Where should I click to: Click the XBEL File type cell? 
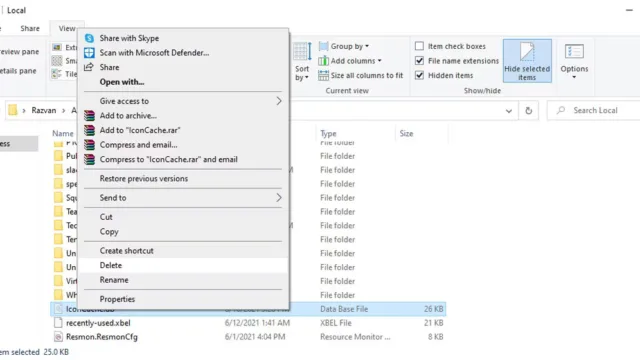click(x=336, y=323)
